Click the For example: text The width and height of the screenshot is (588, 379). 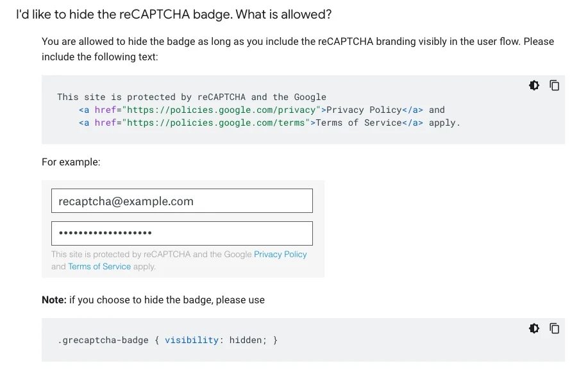71,162
